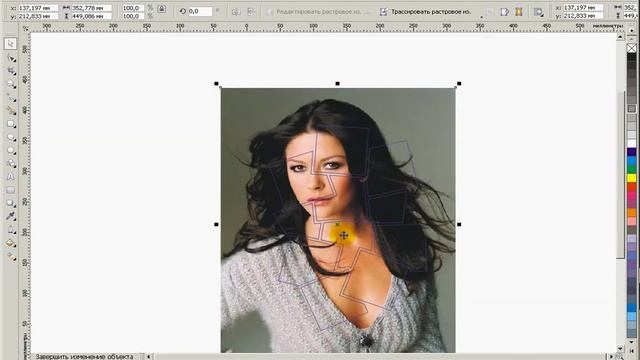Select the Table tool
Screen dimensions: 640x360
pyautogui.click(x=11, y=190)
